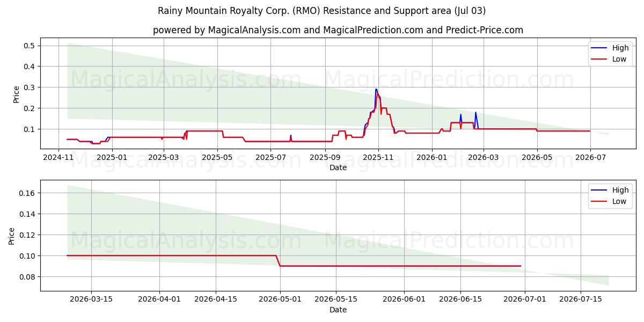The width and height of the screenshot is (644, 322).
Task: Click the 0.10 price tick in bottom chart
Action: (28, 256)
